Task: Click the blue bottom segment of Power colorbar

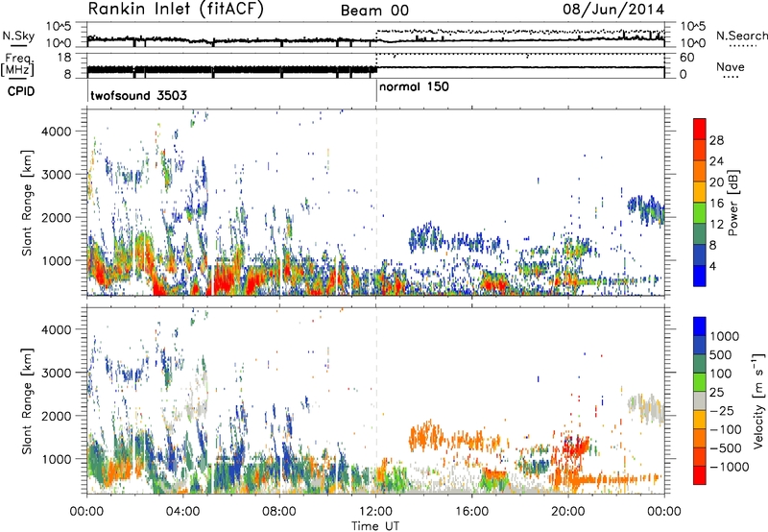Action: [700, 277]
